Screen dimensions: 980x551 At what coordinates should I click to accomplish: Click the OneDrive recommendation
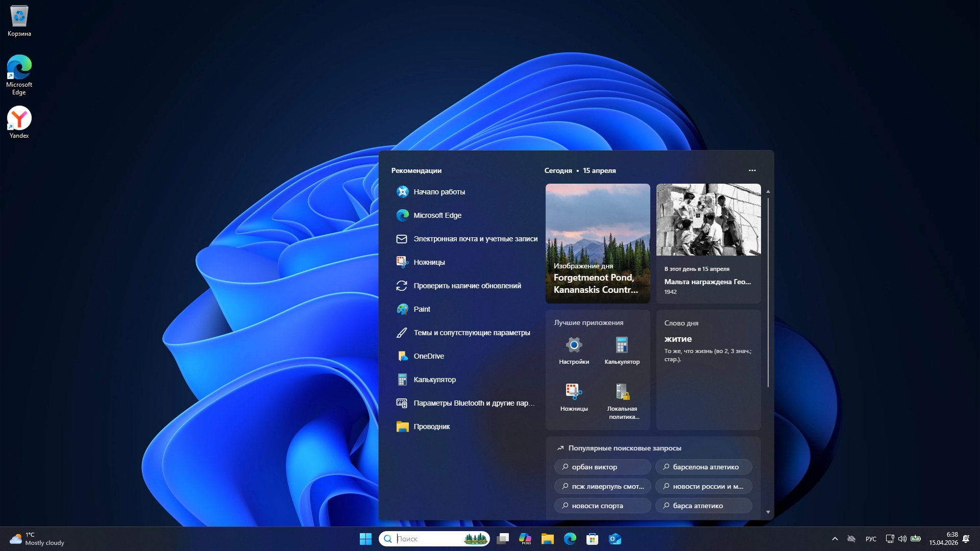[x=428, y=356]
